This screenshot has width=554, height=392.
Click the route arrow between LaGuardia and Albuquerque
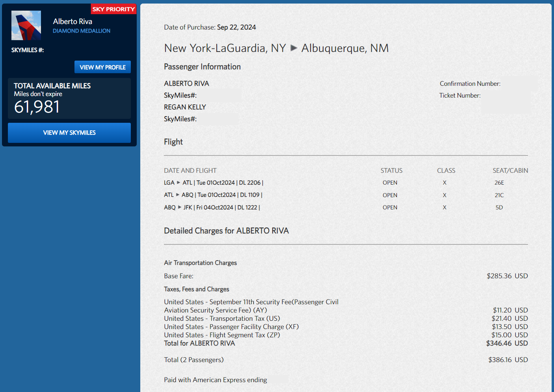[294, 48]
